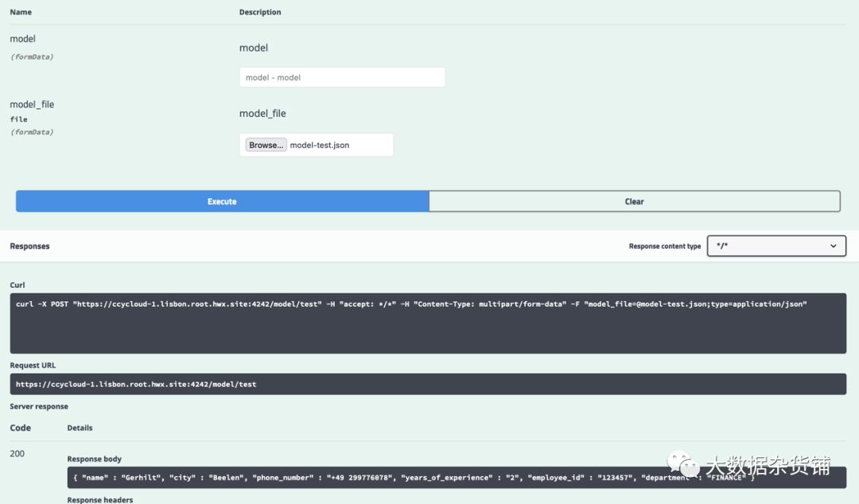The image size is (859, 504).
Task: Click the 'Server response' label
Action: 39,406
